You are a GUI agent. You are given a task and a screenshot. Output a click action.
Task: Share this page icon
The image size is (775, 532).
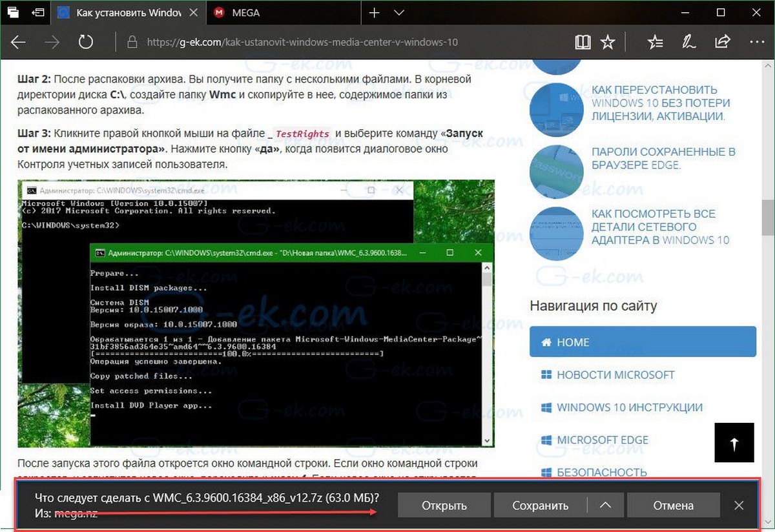click(722, 43)
